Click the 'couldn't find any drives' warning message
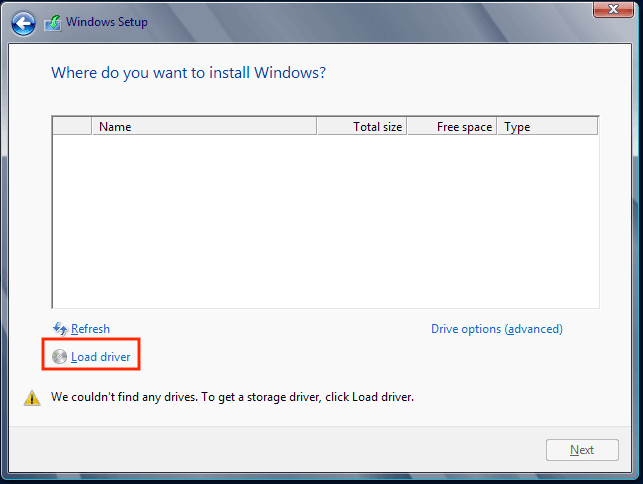643x484 pixels. (x=232, y=397)
